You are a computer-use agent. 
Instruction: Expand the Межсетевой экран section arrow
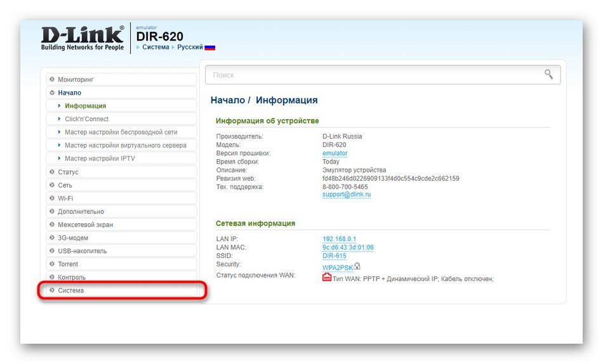point(52,224)
